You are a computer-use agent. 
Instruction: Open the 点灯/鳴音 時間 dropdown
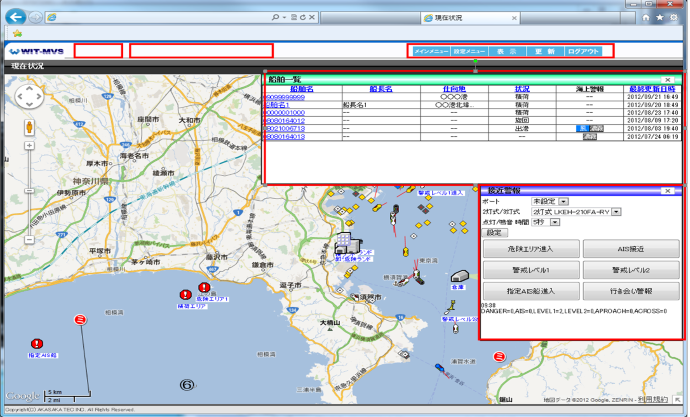point(546,222)
